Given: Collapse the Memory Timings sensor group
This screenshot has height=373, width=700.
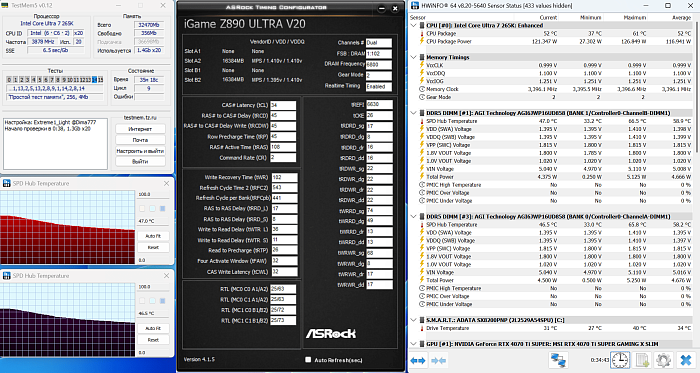Looking at the screenshot, I should [414, 57].
